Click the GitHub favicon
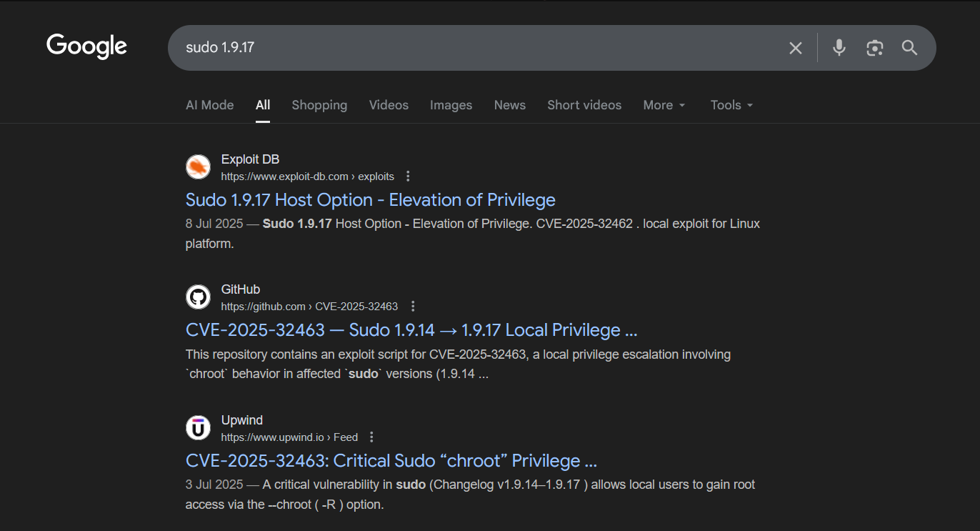Viewport: 980px width, 531px height. pyautogui.click(x=198, y=297)
